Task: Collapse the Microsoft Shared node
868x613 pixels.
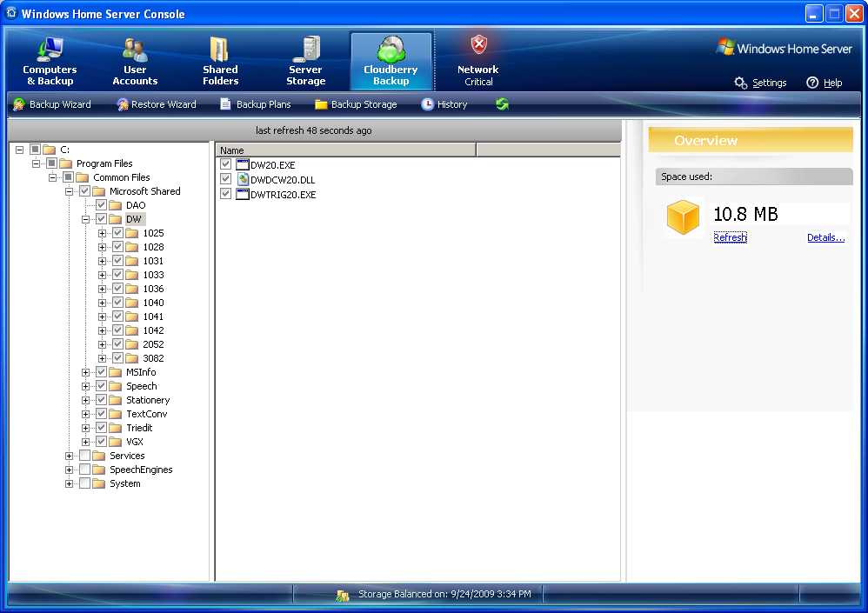Action: tap(70, 191)
